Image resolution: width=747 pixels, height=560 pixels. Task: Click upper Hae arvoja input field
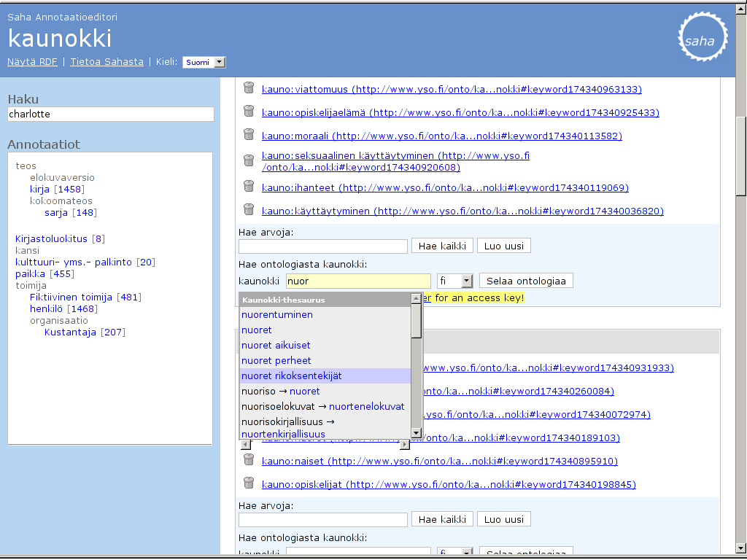pyautogui.click(x=323, y=246)
